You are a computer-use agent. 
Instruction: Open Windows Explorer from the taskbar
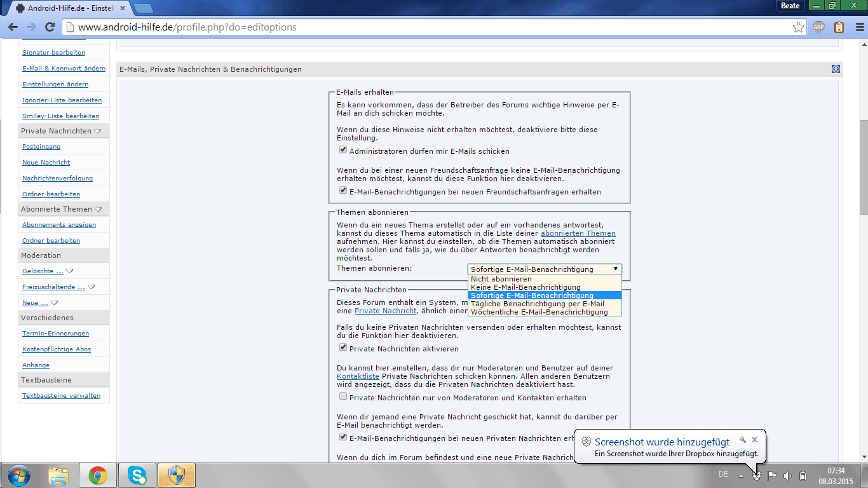58,475
